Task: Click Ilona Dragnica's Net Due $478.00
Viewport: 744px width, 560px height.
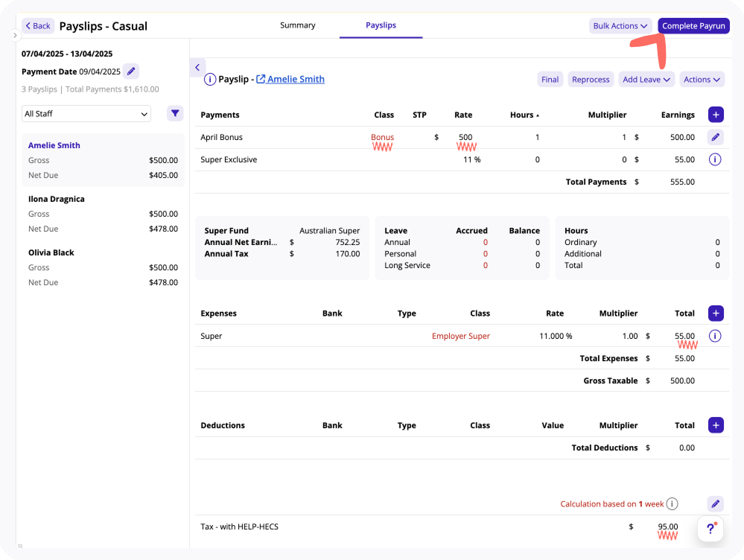Action: click(163, 229)
